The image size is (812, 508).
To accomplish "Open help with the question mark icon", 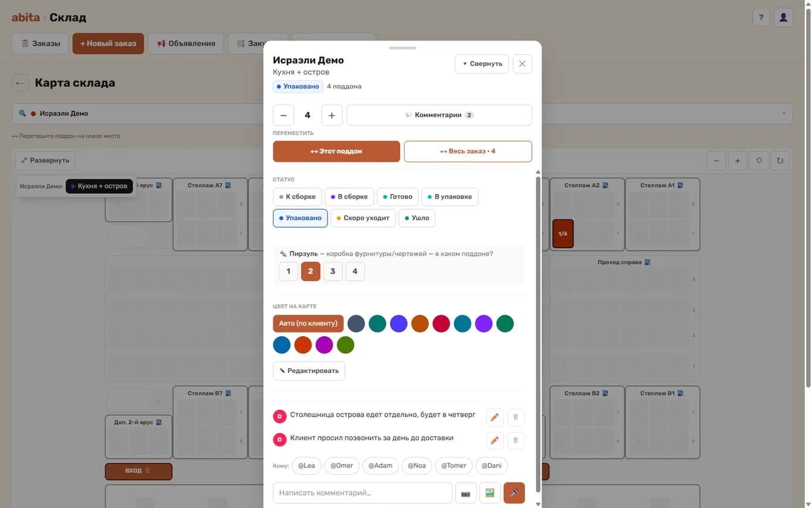I will (x=761, y=17).
